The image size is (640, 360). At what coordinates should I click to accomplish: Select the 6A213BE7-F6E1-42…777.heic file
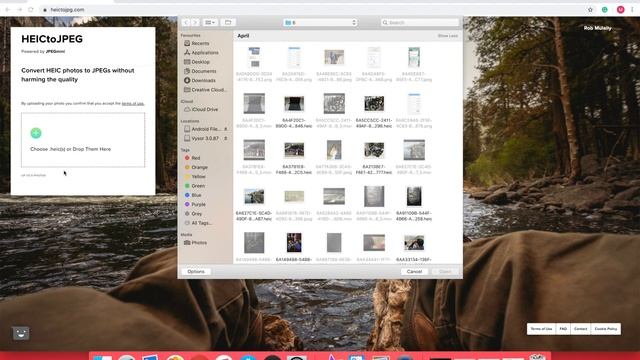[374, 157]
